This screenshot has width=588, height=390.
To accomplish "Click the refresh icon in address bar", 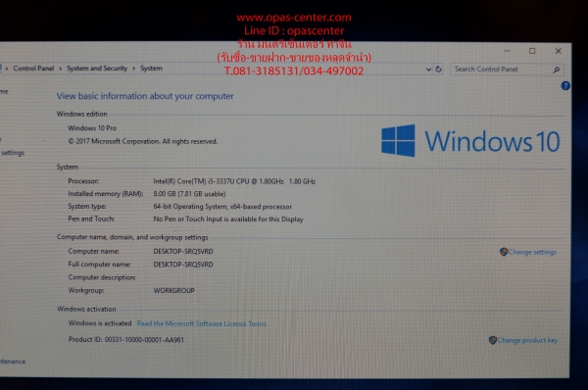I will 438,70.
